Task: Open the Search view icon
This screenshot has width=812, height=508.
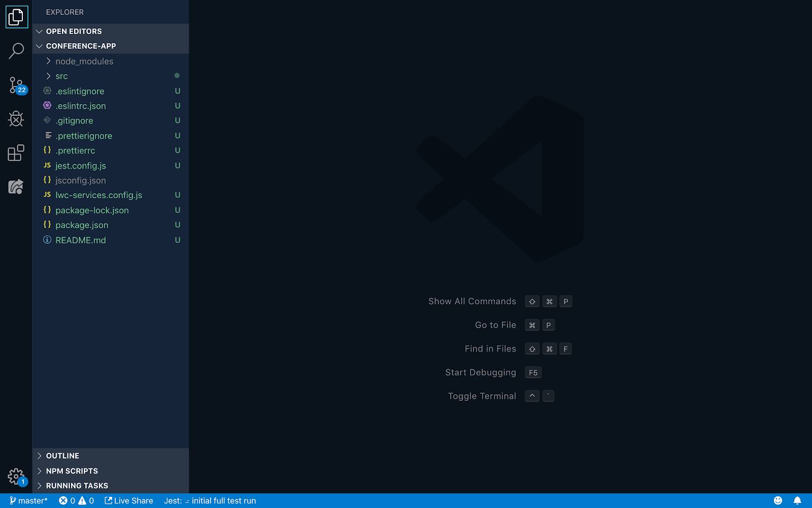Action: pyautogui.click(x=16, y=51)
